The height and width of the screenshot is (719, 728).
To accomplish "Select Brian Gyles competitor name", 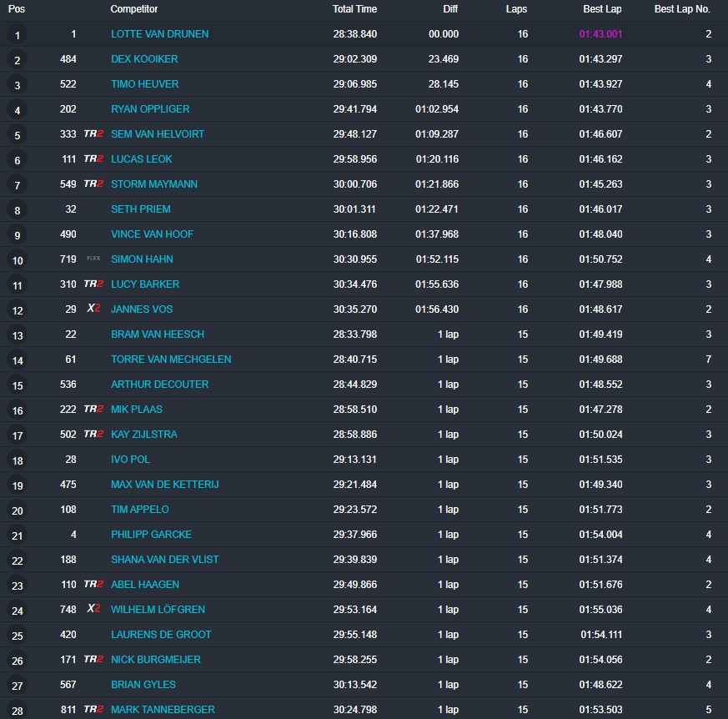I will [143, 685].
